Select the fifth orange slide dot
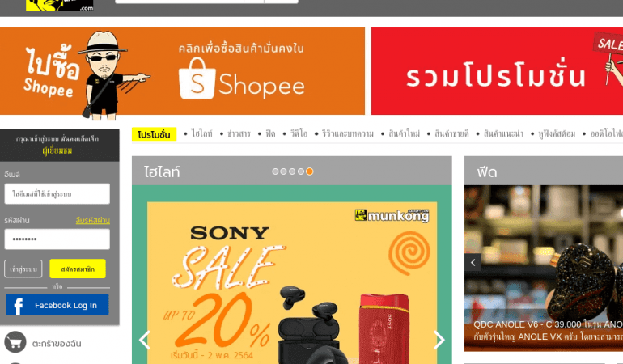The width and height of the screenshot is (623, 364). click(310, 171)
